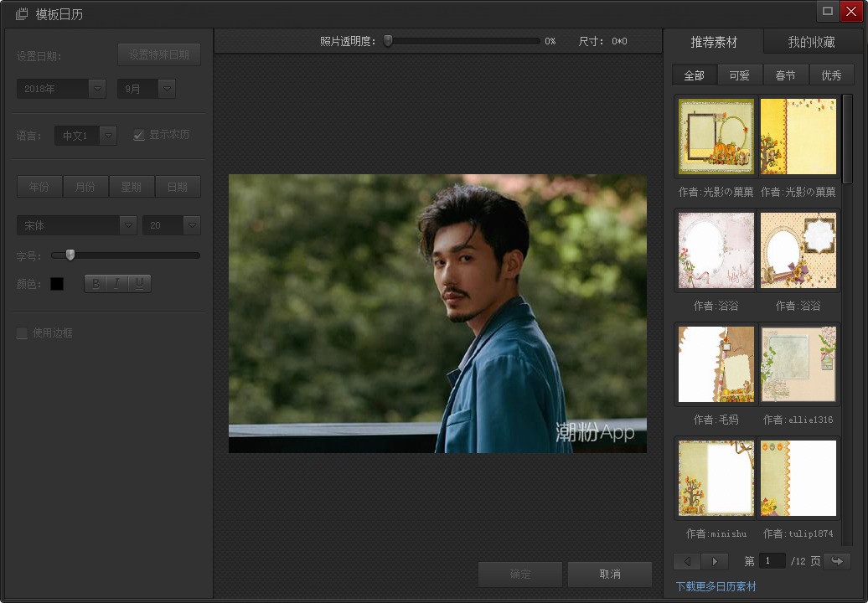This screenshot has width=868, height=603.
Task: Toggle italic text formatting button
Action: (117, 284)
